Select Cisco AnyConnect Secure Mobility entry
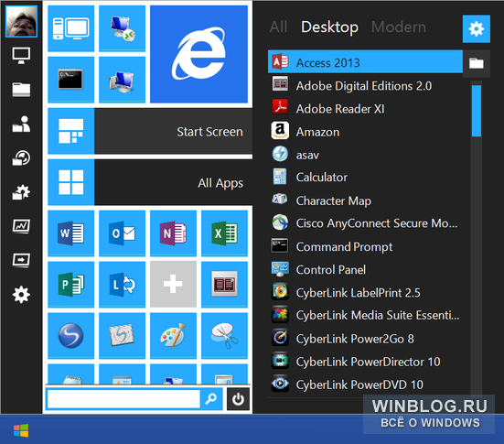 pos(365,223)
